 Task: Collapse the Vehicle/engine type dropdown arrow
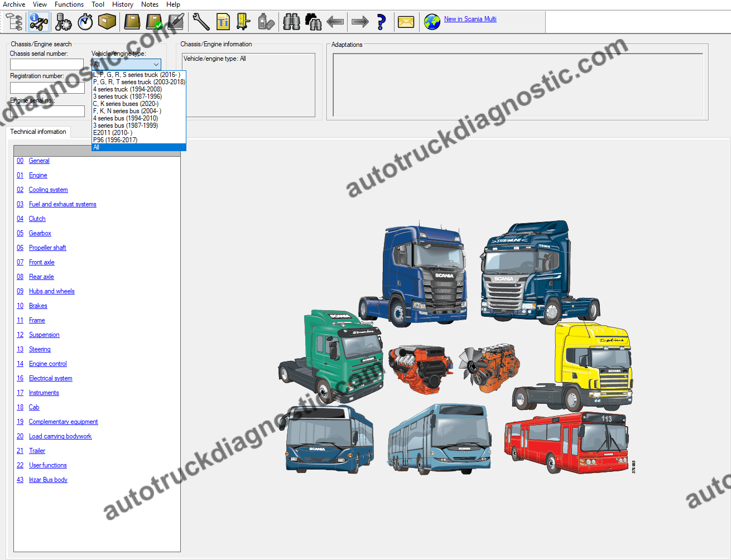pos(156,65)
